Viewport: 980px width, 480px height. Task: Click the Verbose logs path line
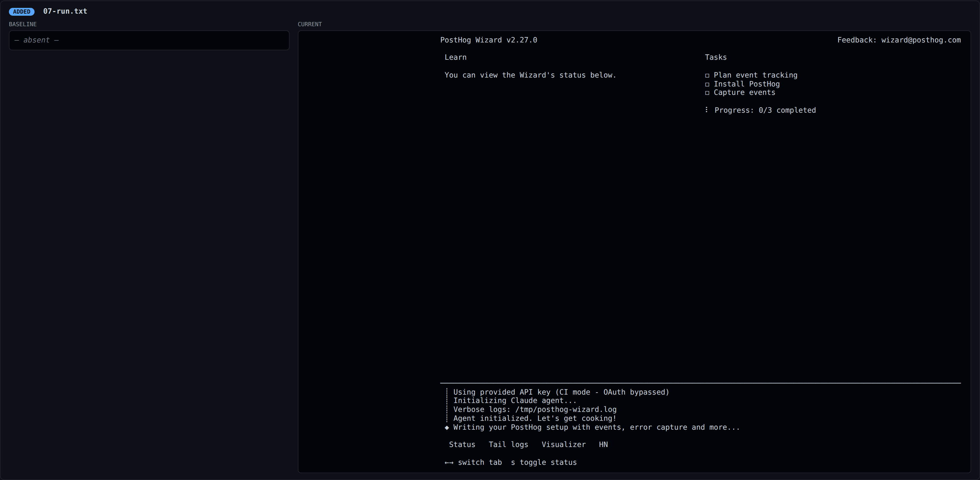point(535,410)
